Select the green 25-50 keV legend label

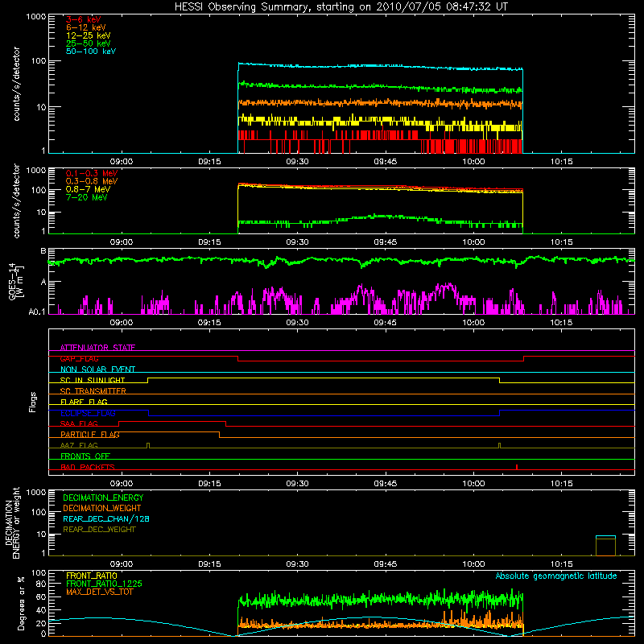coord(89,43)
